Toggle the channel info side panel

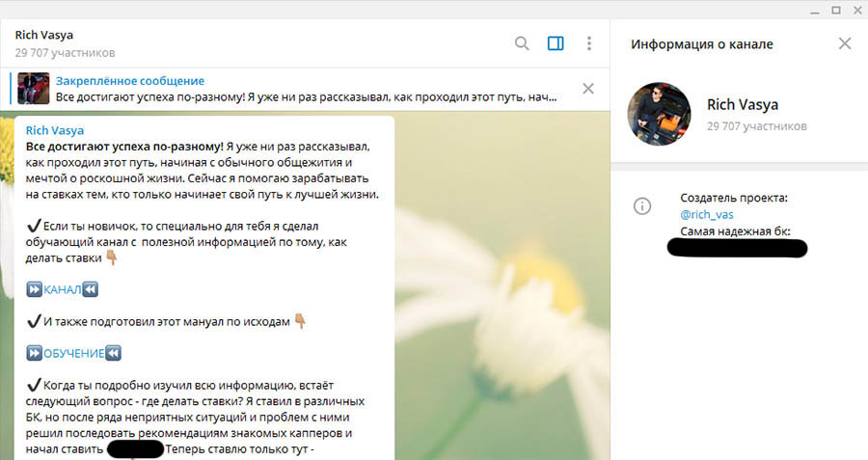(556, 43)
